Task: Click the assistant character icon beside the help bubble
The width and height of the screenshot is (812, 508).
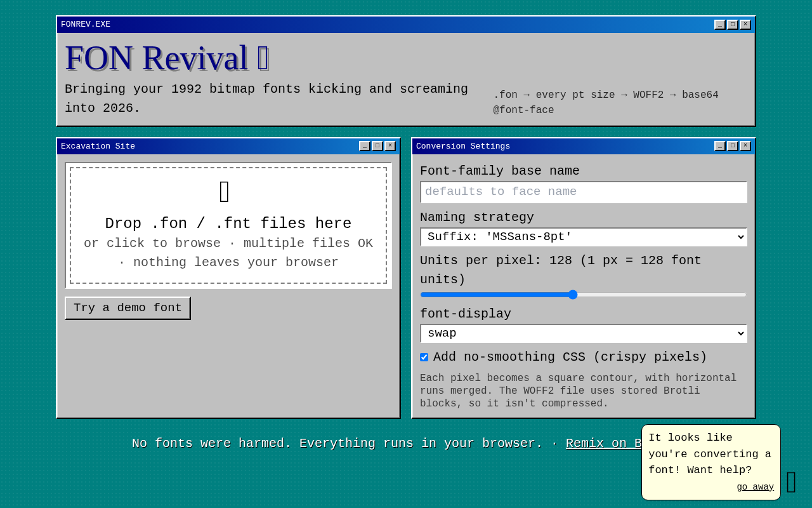Action: pyautogui.click(x=791, y=483)
